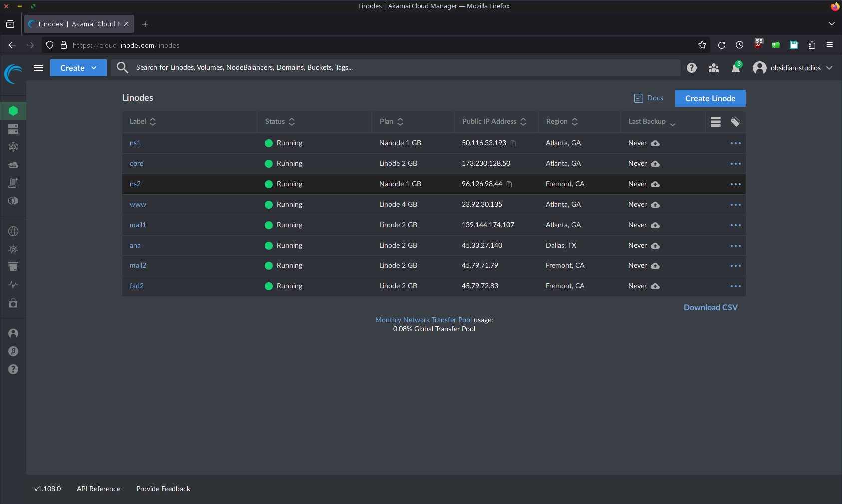842x504 pixels.
Task: Sort the table by Plan column
Action: [x=391, y=122]
